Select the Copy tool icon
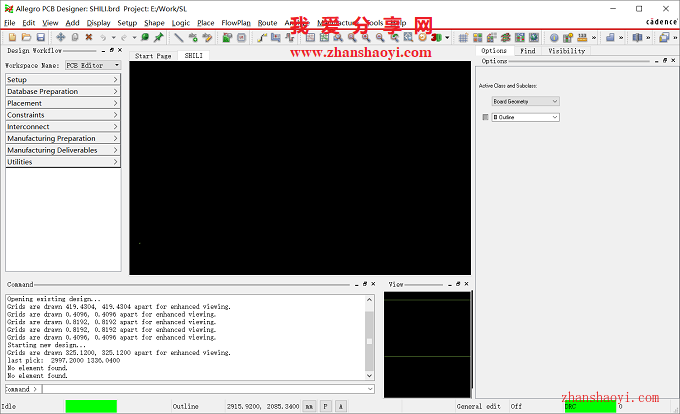 click(x=75, y=38)
